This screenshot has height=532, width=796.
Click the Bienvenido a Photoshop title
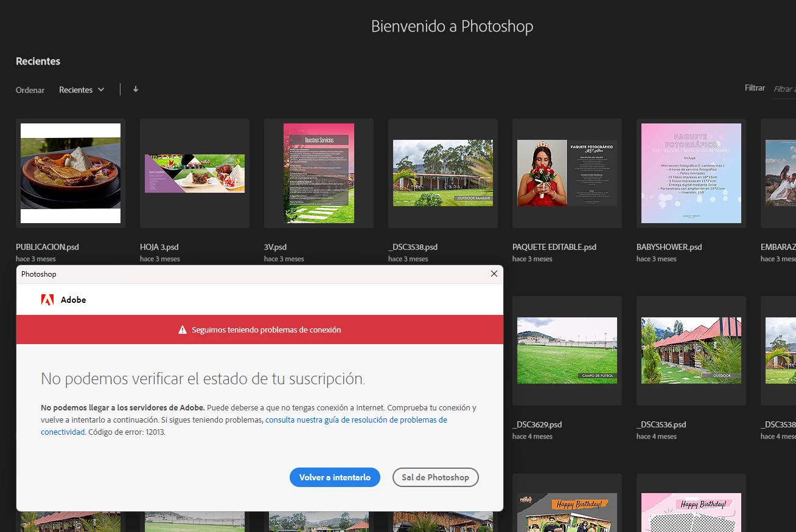click(452, 27)
